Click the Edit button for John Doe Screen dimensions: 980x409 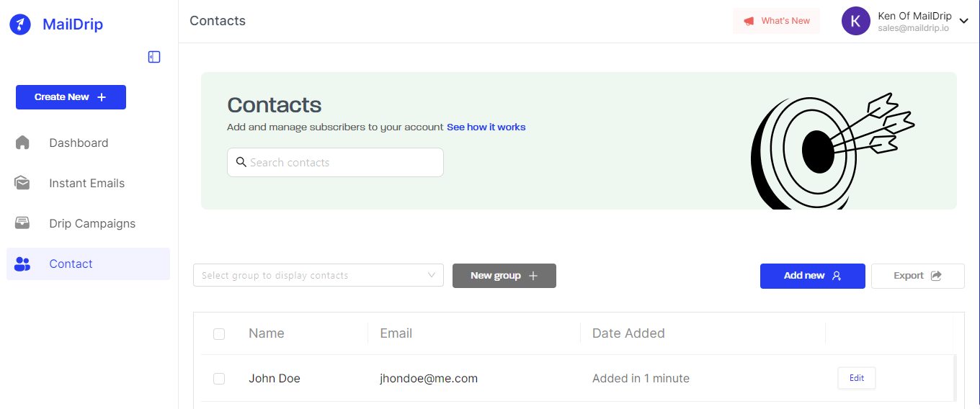[857, 378]
